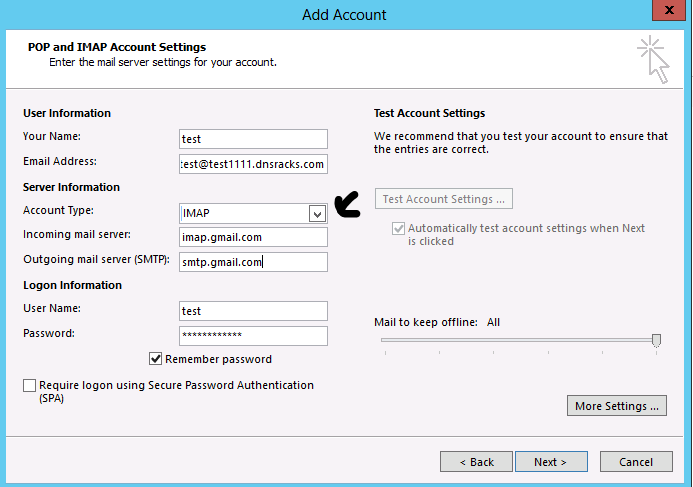693x487 pixels.
Task: Select the Incoming mail server field
Action: point(253,237)
